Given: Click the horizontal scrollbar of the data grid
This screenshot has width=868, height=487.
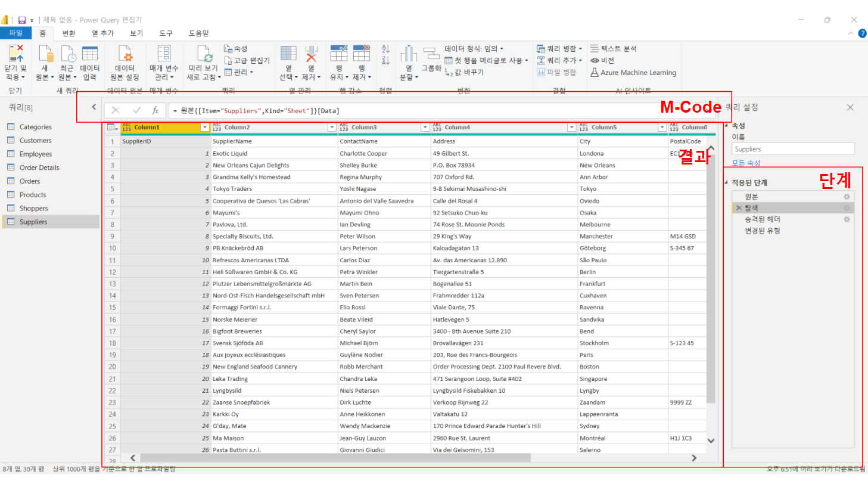Looking at the screenshot, I should point(334,458).
